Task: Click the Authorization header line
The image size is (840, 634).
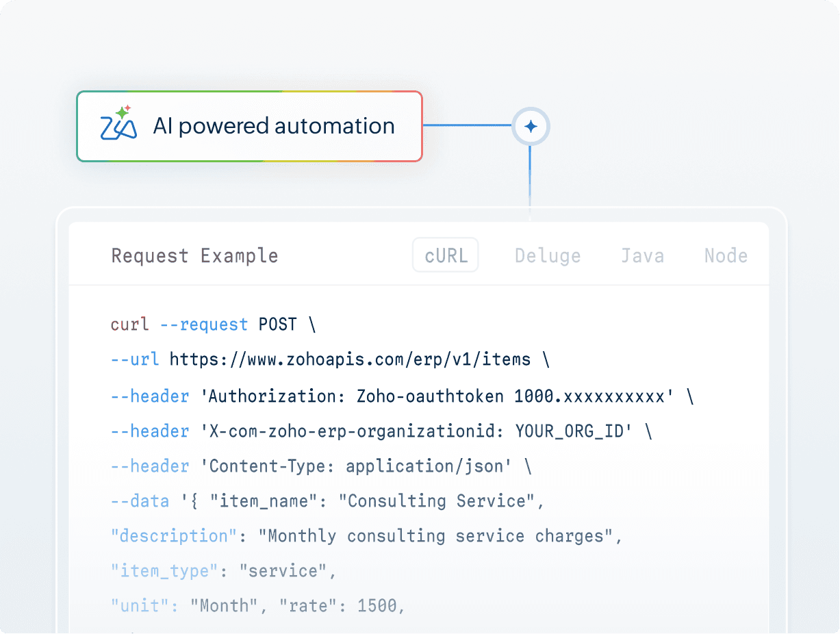Action: (x=402, y=396)
